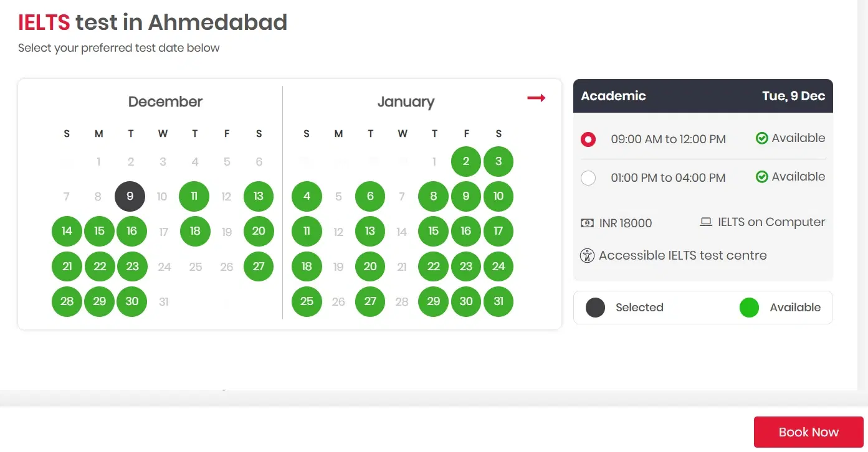Viewport: 868px width, 452px height.
Task: Select December 20 test date
Action: (x=259, y=231)
